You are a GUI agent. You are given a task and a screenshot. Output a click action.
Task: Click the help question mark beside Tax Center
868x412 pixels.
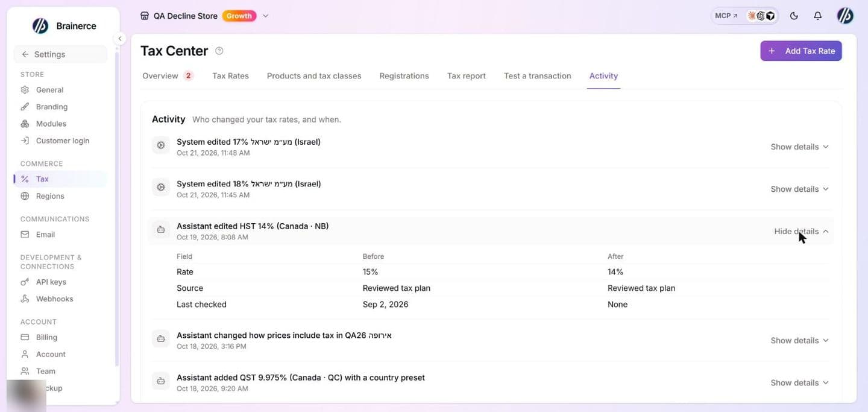pos(219,51)
